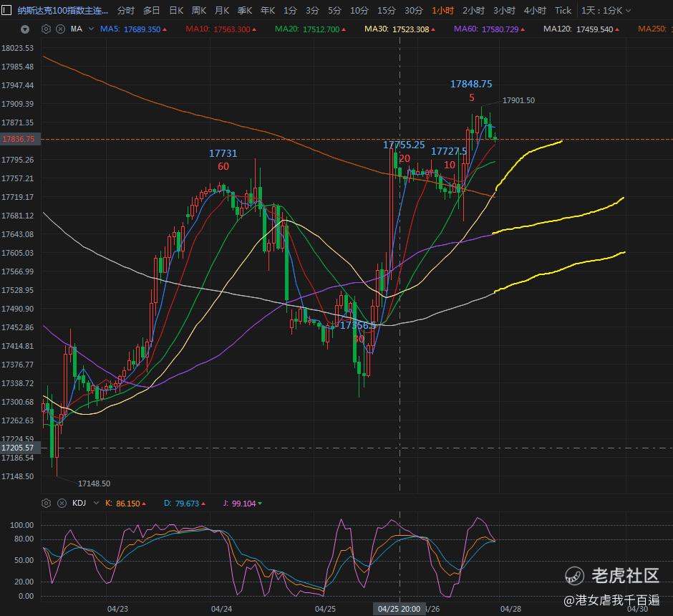This screenshot has width=673, height=616.
Task: Select the 月K period tab
Action: [x=222, y=10]
